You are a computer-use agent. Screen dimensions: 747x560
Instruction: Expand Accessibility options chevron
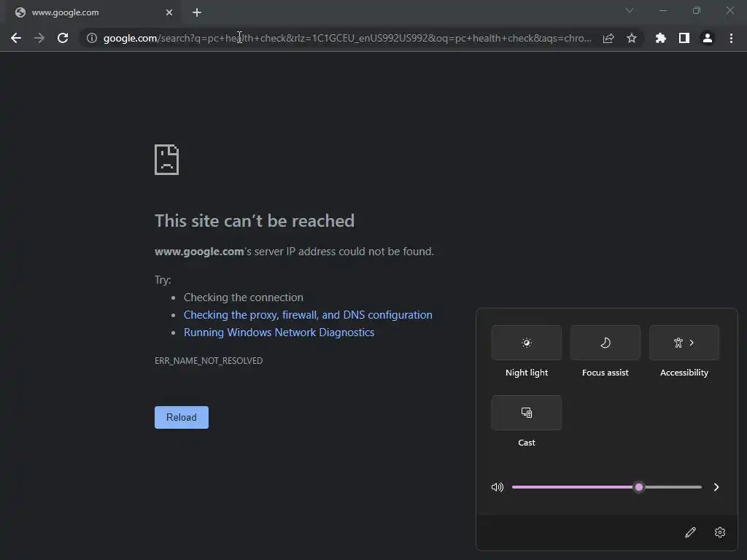point(692,343)
